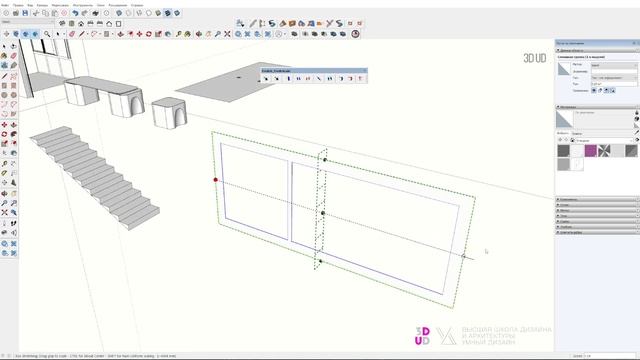Collapse the Entity Info panel header

pyautogui.click(x=597, y=50)
